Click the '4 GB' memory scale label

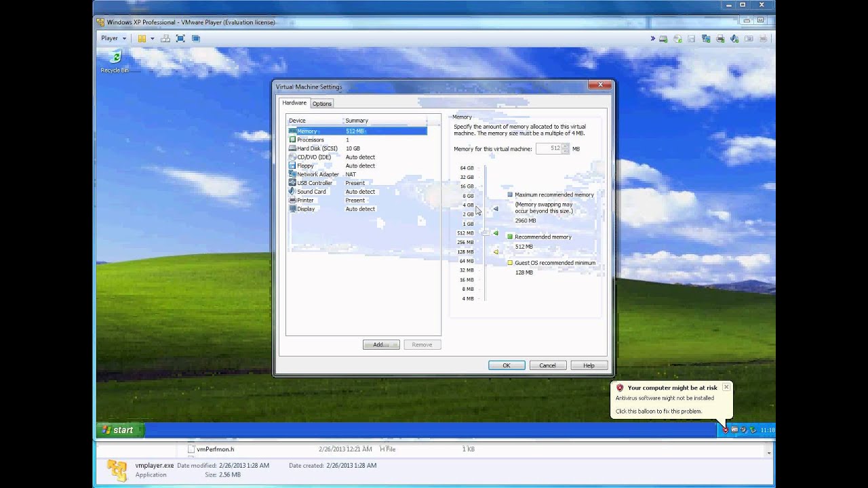point(468,205)
